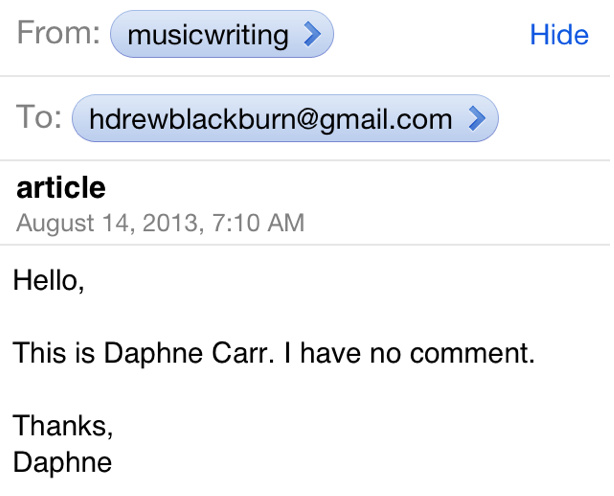
Task: Click the '7:10 AM' time text
Action: pos(258,223)
